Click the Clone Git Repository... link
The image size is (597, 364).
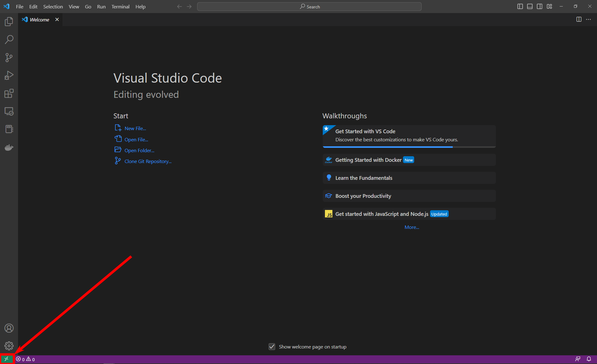coord(148,161)
